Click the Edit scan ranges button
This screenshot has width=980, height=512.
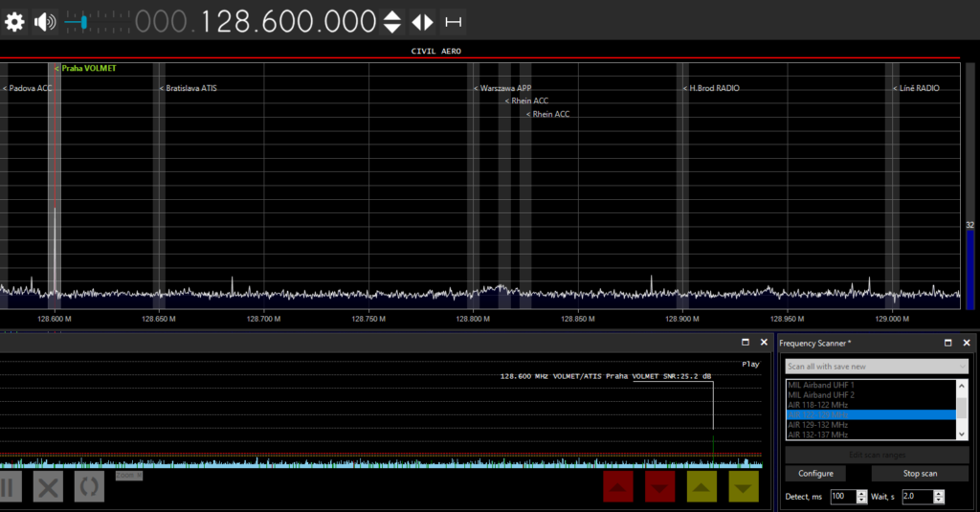click(877, 455)
